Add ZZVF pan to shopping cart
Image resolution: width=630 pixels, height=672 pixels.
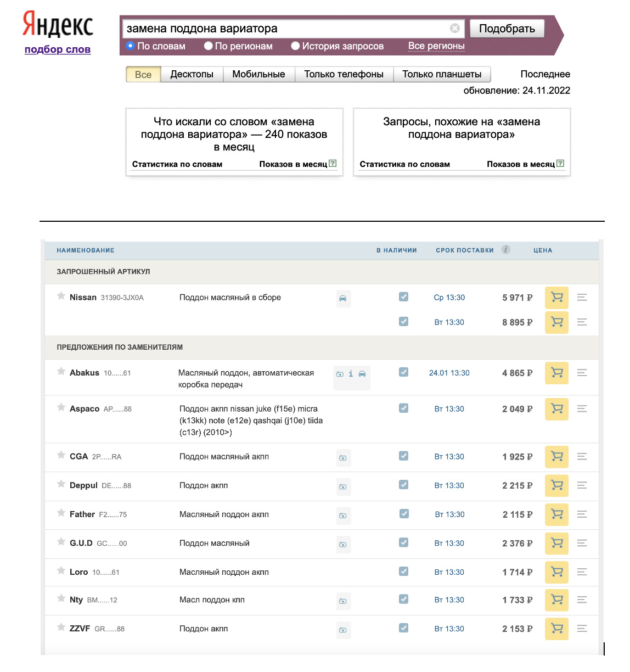(556, 629)
